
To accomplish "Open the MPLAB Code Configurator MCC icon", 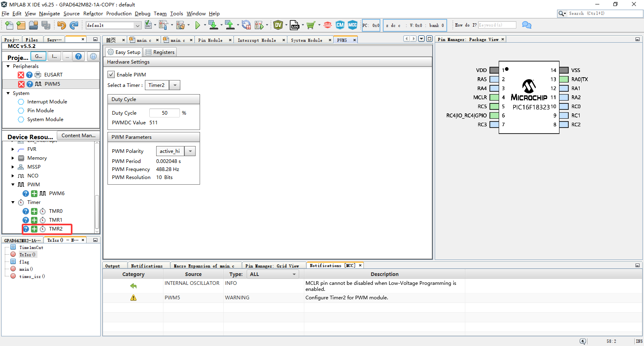I will click(x=353, y=25).
